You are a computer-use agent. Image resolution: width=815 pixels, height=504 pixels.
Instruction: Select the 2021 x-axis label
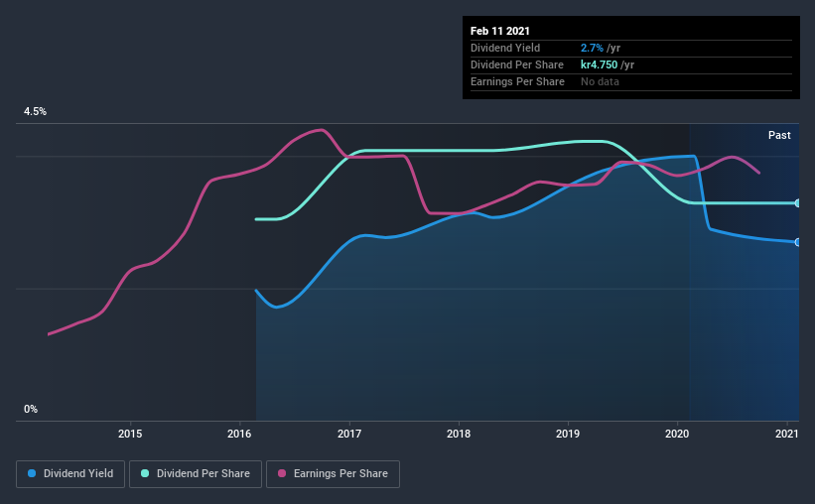(x=787, y=434)
